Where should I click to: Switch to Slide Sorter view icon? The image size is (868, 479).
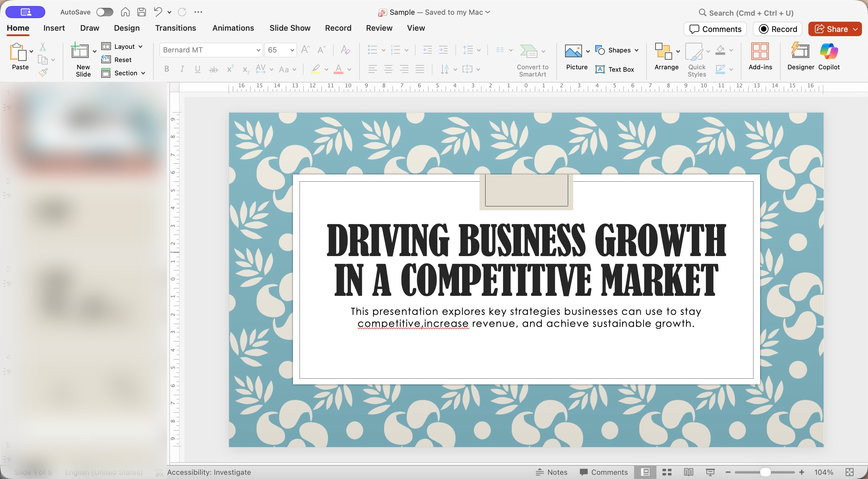(667, 472)
